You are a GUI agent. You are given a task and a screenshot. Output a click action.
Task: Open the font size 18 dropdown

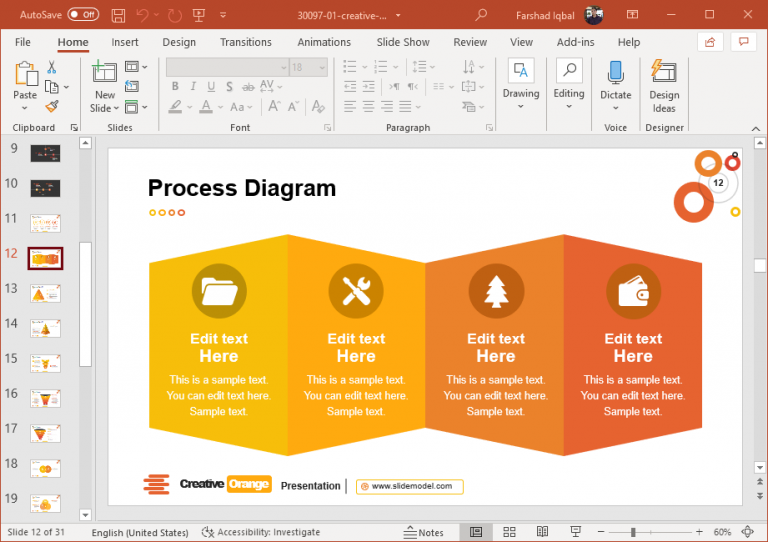click(x=322, y=68)
